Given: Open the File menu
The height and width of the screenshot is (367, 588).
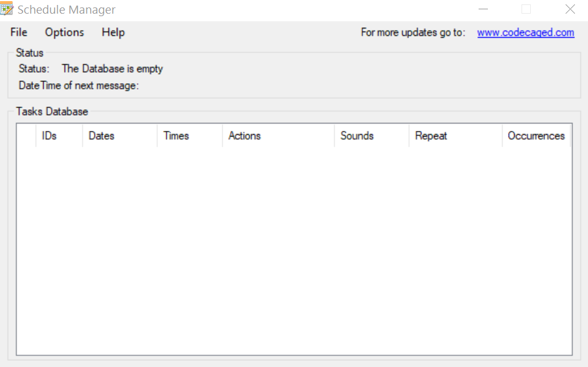Looking at the screenshot, I should pyautogui.click(x=19, y=32).
